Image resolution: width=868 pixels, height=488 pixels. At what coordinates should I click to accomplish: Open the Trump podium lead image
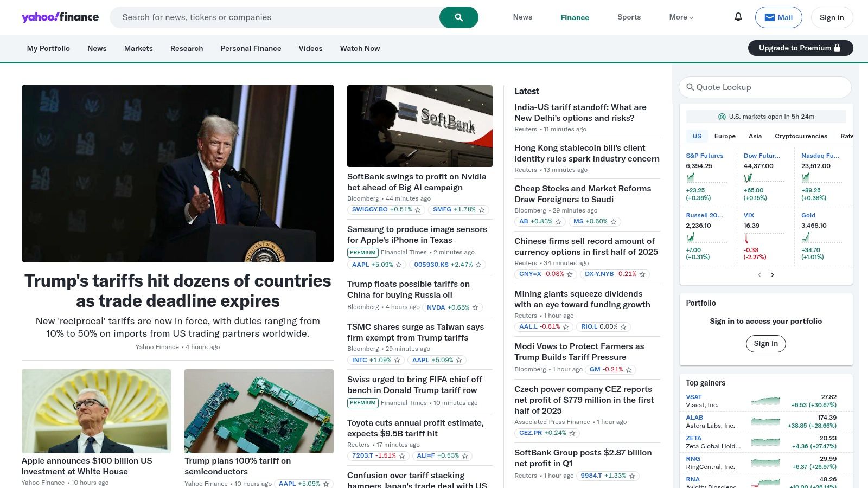178,174
